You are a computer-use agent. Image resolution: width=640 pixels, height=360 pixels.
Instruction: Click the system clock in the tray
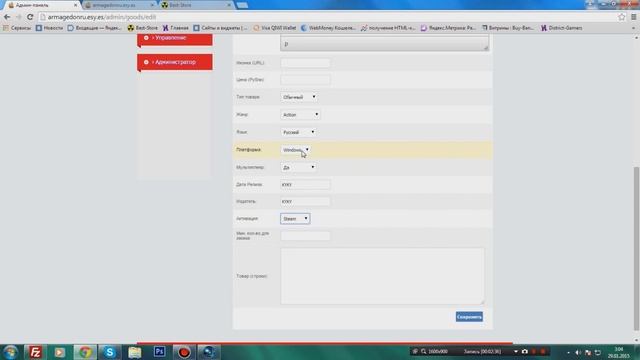[x=619, y=352]
